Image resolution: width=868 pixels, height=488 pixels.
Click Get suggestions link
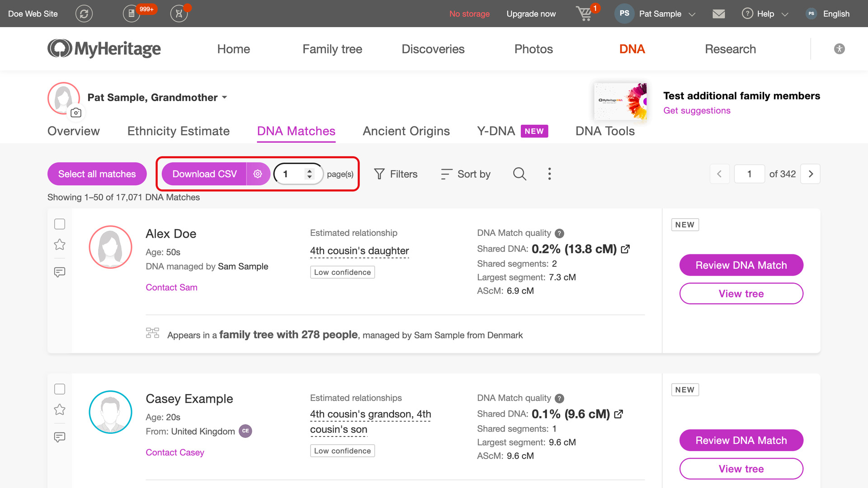pyautogui.click(x=697, y=111)
